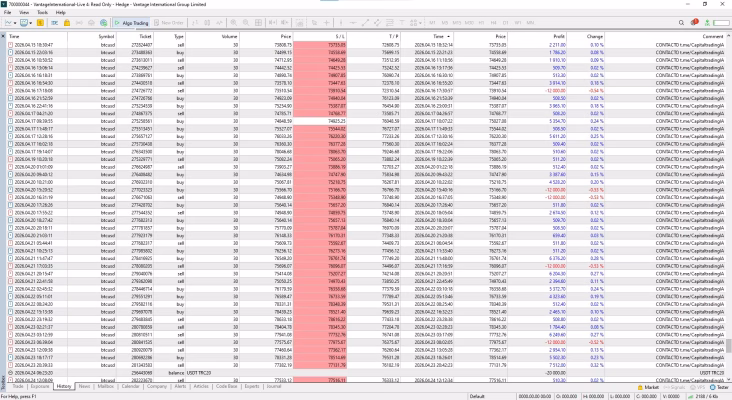Click the green account person icon

[x=707, y=22]
